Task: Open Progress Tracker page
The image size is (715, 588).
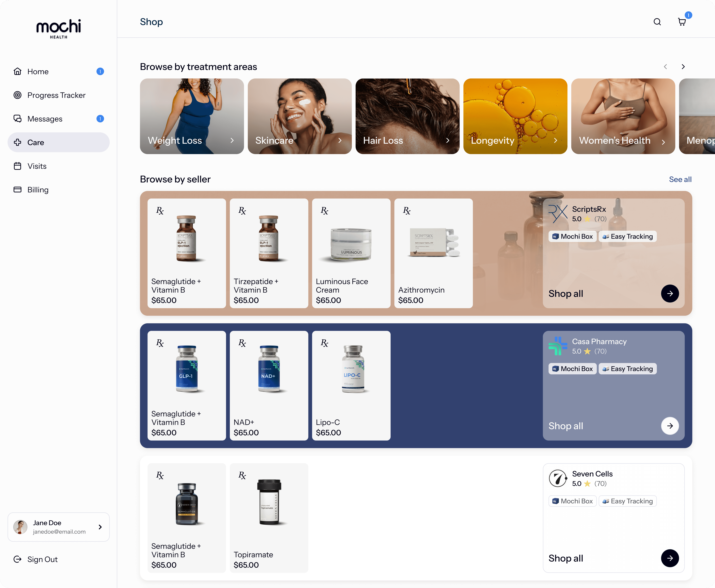Action: tap(59, 95)
